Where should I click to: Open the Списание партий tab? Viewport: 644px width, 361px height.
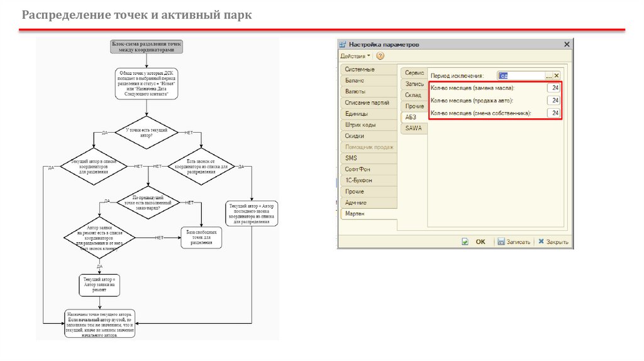pyautogui.click(x=369, y=103)
